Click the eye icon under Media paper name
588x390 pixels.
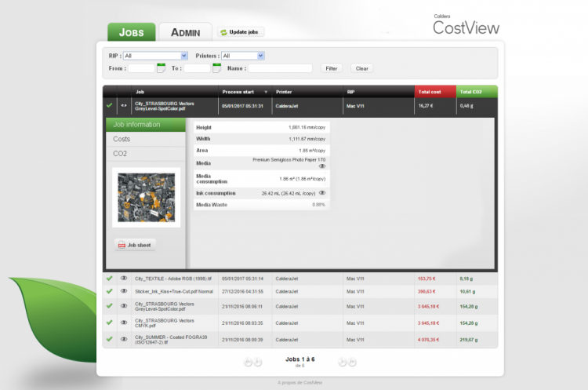(321, 166)
